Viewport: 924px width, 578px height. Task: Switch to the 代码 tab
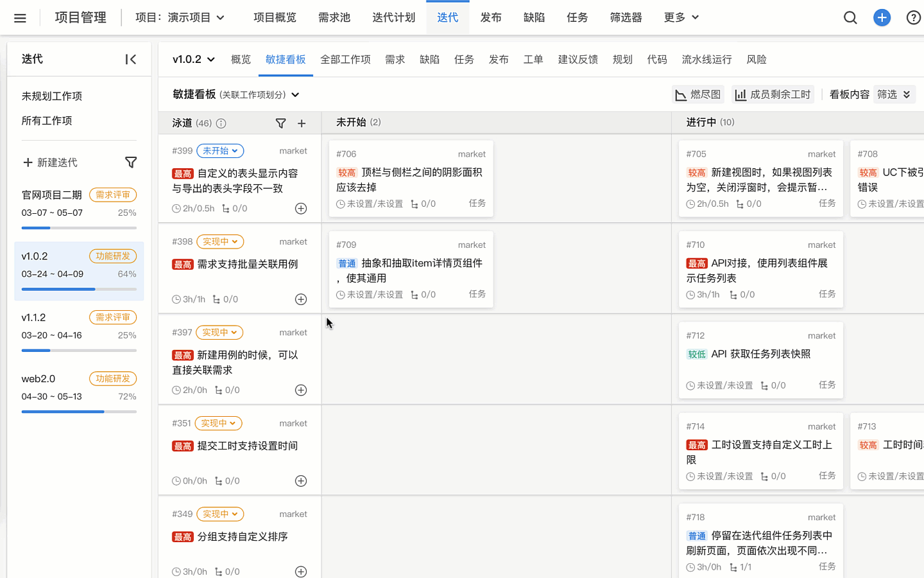(x=657, y=59)
